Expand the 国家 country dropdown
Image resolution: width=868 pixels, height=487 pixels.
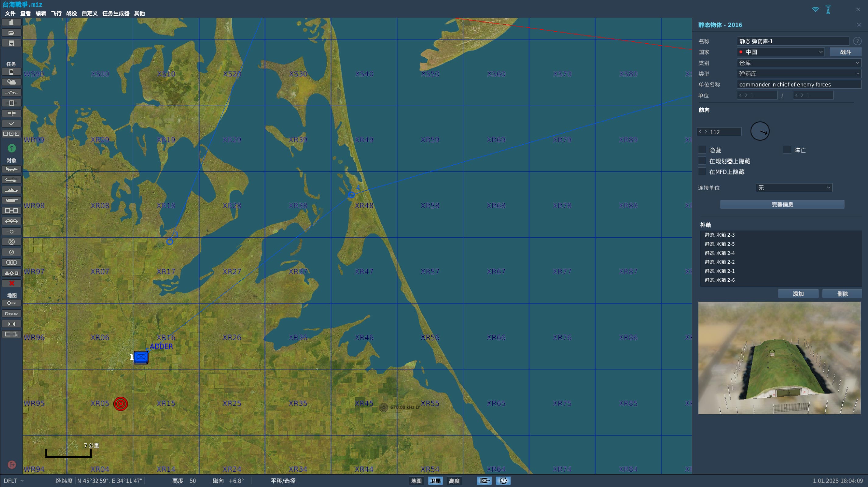click(781, 52)
